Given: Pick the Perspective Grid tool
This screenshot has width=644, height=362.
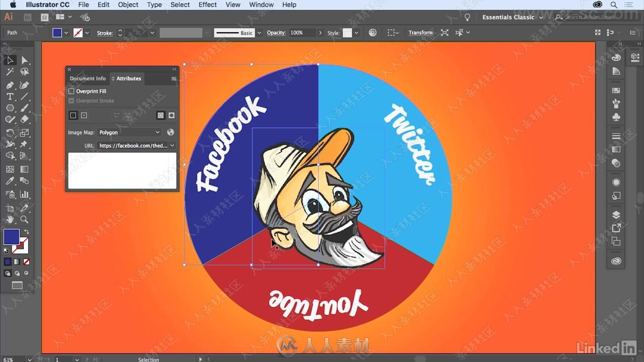Looking at the screenshot, I should [x=24, y=156].
